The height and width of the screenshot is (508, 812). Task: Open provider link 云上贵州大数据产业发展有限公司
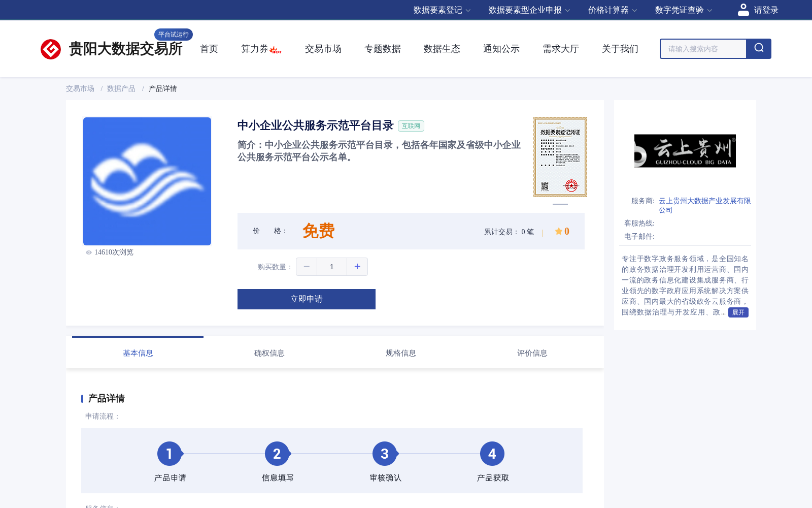point(704,205)
